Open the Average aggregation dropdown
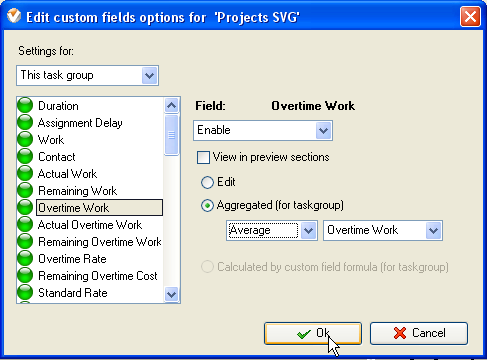The height and width of the screenshot is (360, 487). [272, 230]
